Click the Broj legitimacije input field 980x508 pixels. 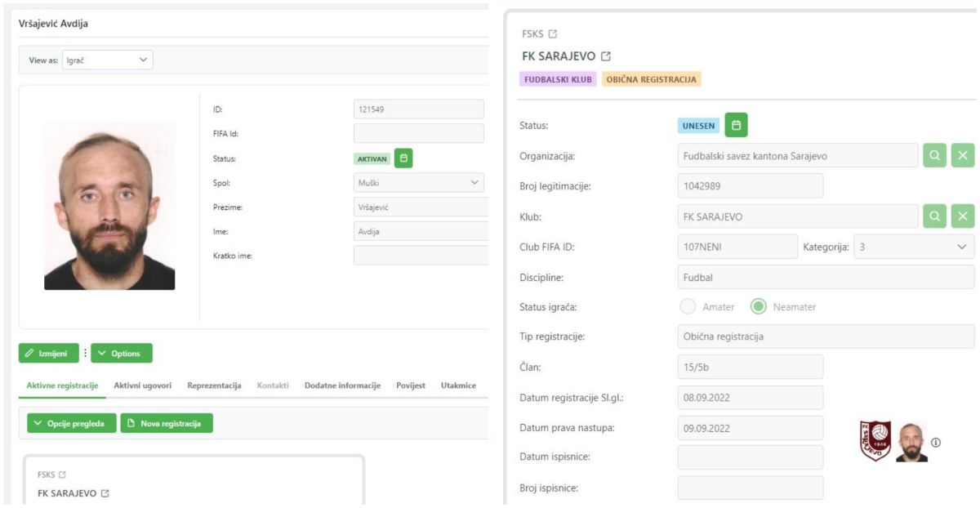750,185
